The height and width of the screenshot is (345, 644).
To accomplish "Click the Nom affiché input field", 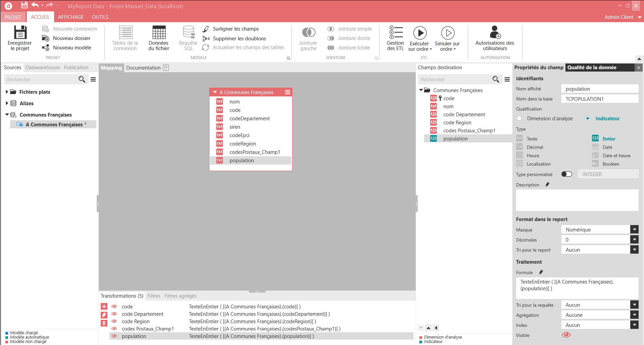I will click(x=599, y=89).
